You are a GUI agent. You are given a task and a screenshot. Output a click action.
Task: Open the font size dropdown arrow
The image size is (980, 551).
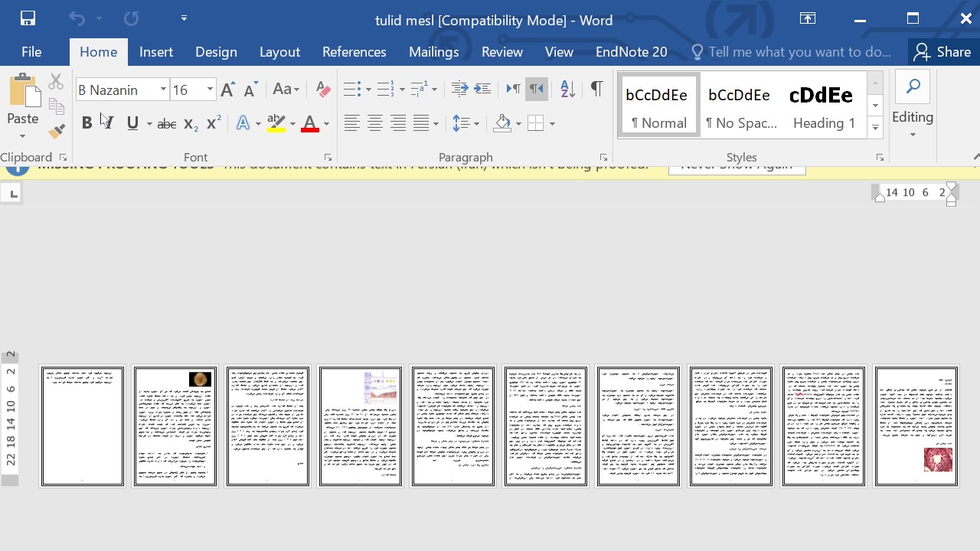pyautogui.click(x=210, y=90)
